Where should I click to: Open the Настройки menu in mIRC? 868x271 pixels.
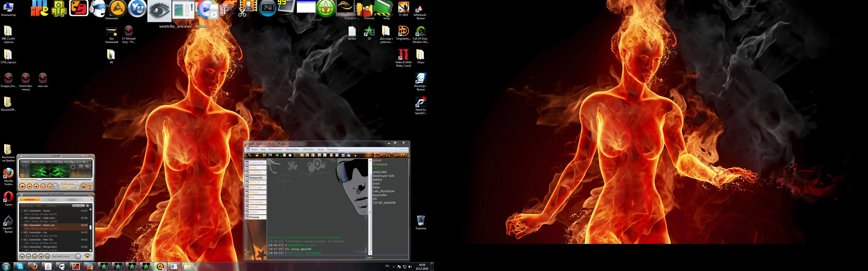(x=292, y=150)
